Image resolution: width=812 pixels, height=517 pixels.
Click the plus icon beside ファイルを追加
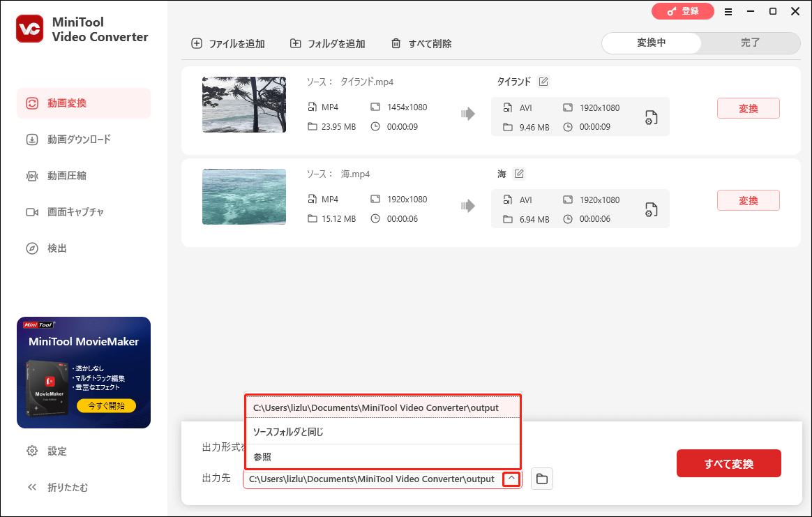click(x=197, y=43)
